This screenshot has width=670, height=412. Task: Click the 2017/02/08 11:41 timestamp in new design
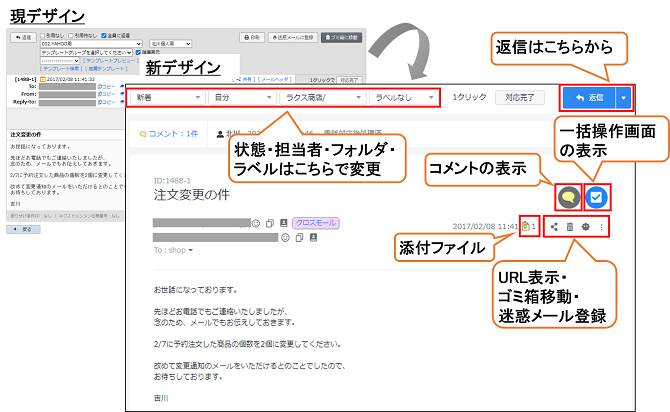coord(485,227)
